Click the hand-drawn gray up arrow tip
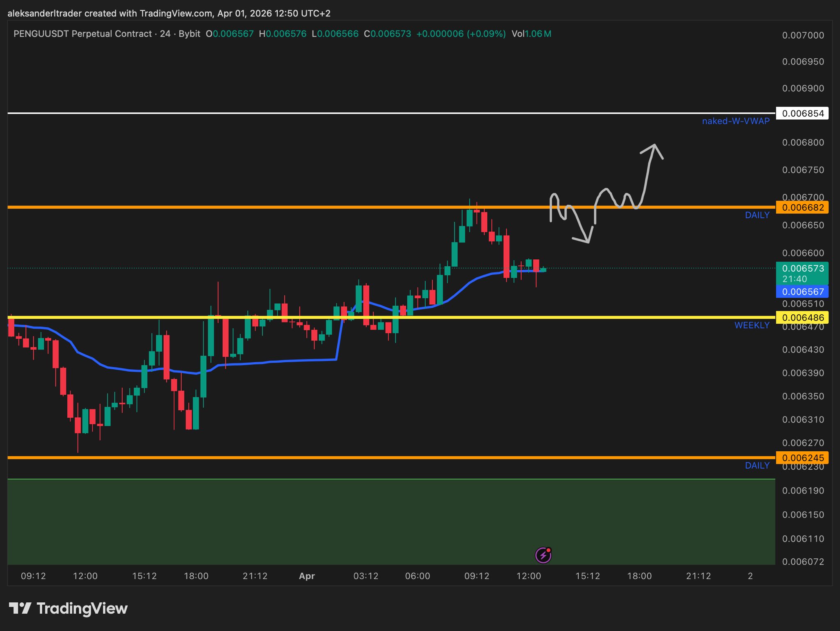The width and height of the screenshot is (840, 631). click(654, 145)
